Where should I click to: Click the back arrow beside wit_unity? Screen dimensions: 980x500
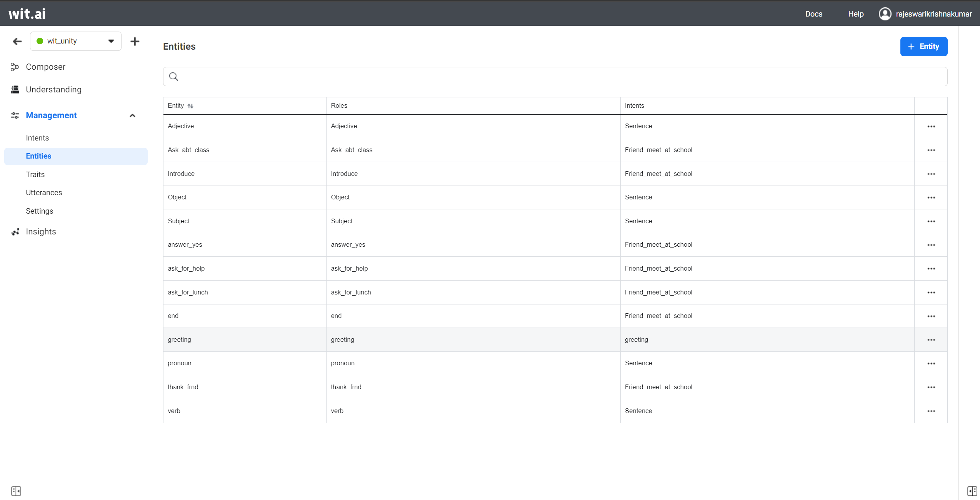point(17,41)
